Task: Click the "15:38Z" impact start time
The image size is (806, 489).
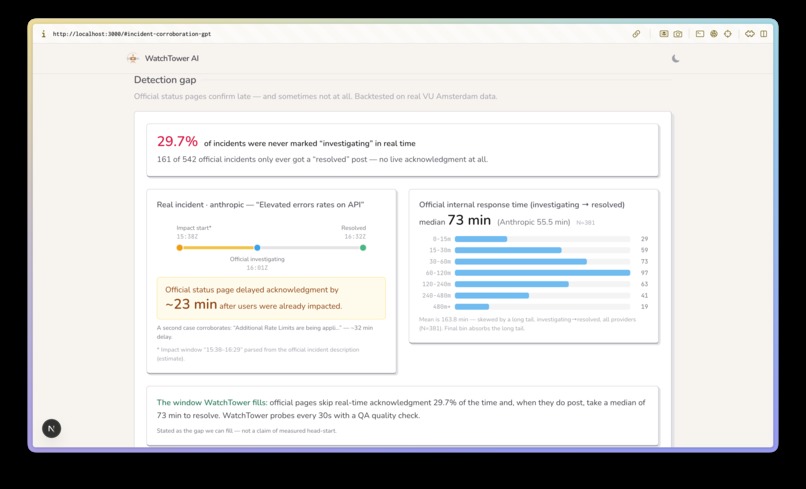Action: coord(187,237)
